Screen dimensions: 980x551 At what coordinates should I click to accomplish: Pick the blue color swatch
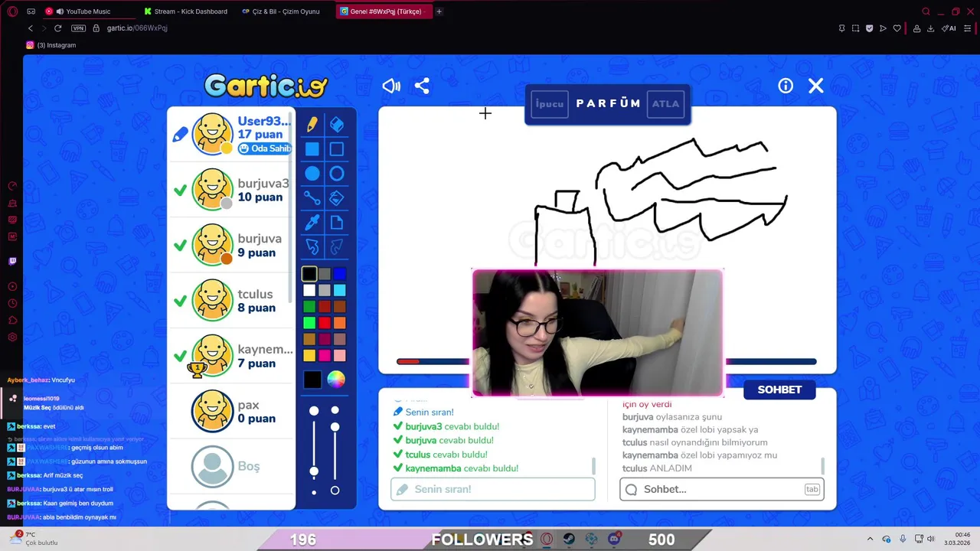[x=340, y=274]
